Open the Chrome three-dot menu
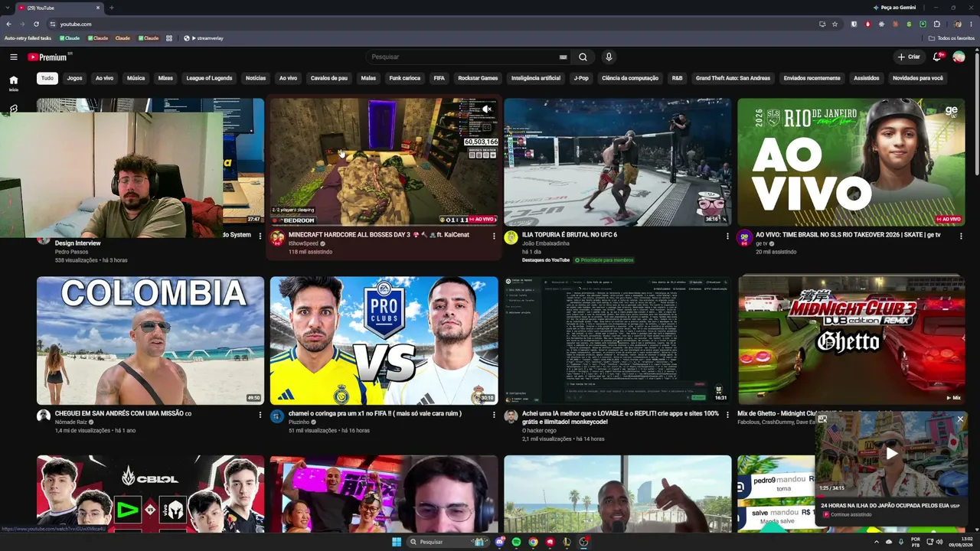Screen dimensions: 980x551 click(971, 24)
